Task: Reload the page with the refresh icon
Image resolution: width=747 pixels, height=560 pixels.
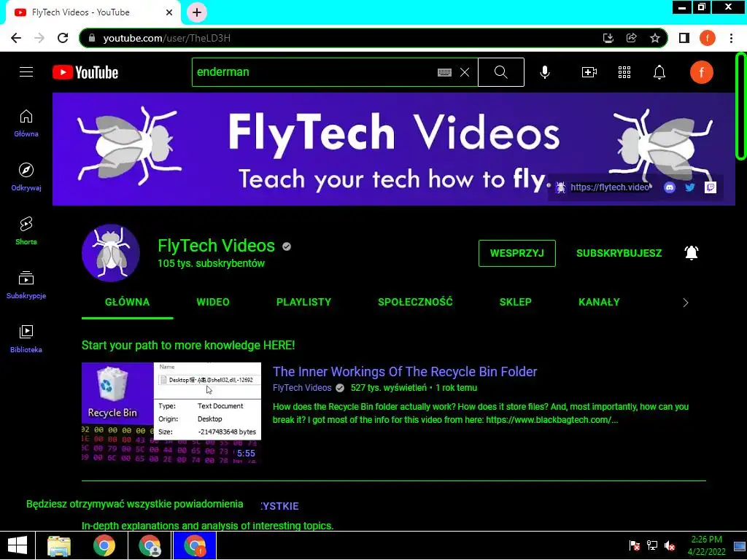Action: [x=63, y=38]
